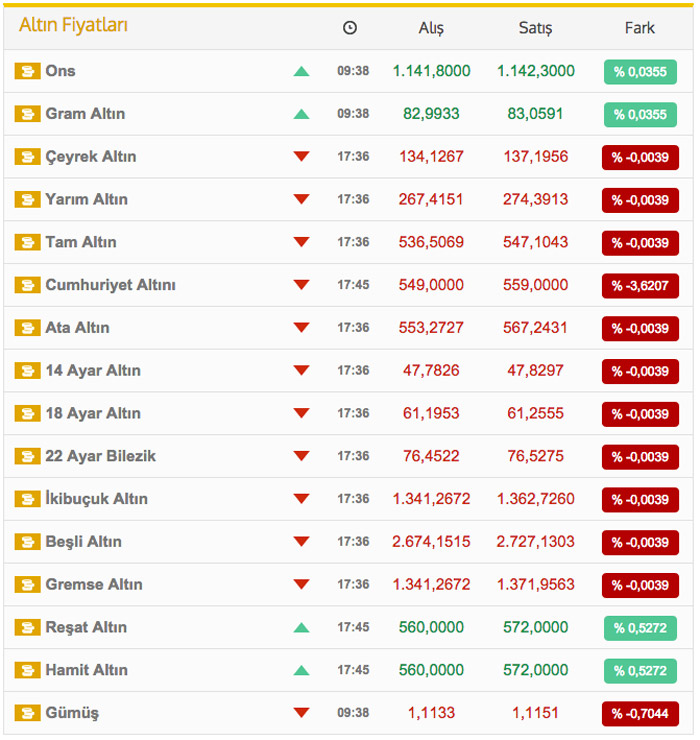700x740 pixels.
Task: Click the Satış column header
Action: pos(535,28)
